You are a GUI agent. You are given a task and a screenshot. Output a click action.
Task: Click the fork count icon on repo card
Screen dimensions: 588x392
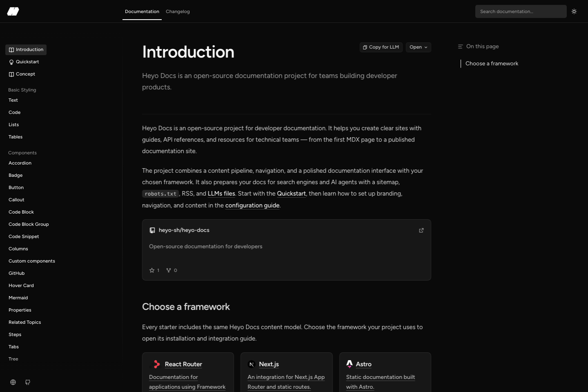point(169,270)
